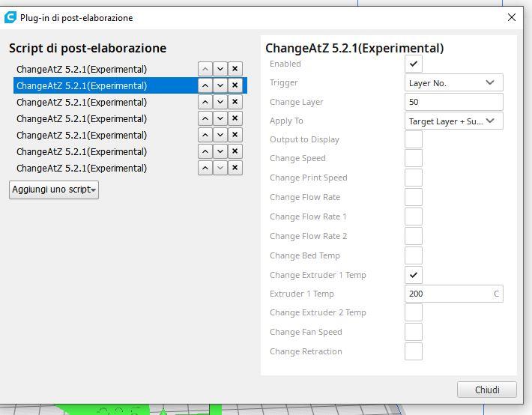The width and height of the screenshot is (532, 415).
Task: Check the Change Bed Temp box
Action: (x=414, y=255)
